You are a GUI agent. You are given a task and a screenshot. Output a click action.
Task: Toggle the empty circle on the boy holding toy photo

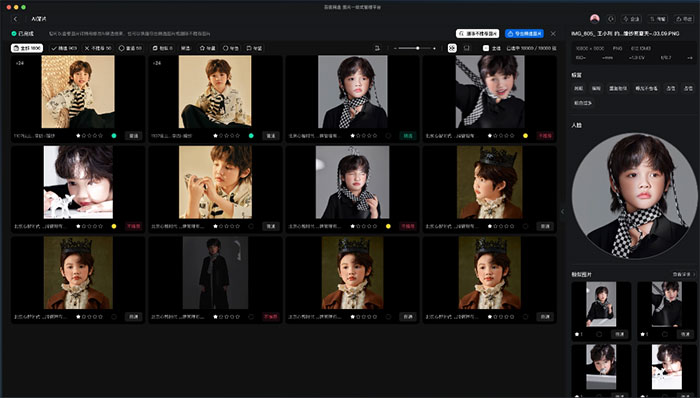tap(251, 226)
